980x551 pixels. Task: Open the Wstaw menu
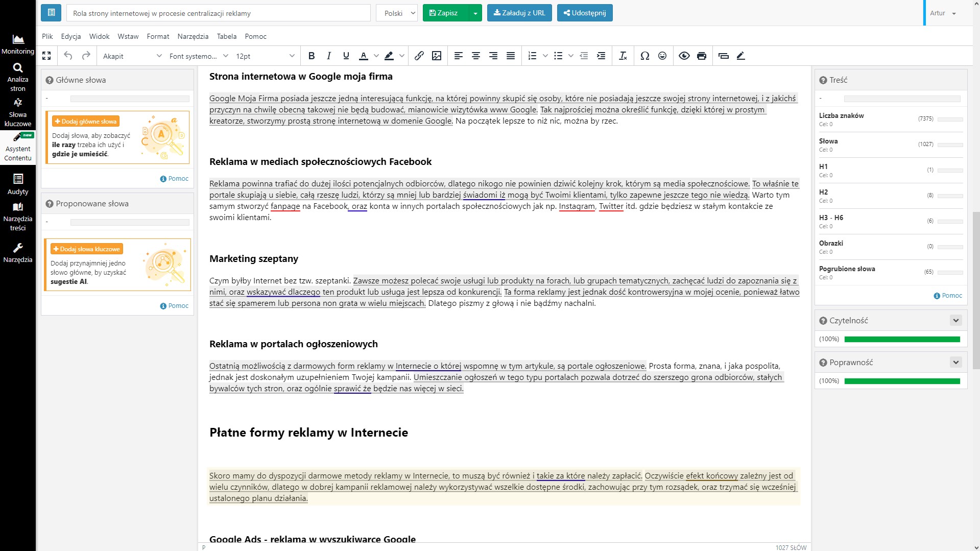coord(128,36)
